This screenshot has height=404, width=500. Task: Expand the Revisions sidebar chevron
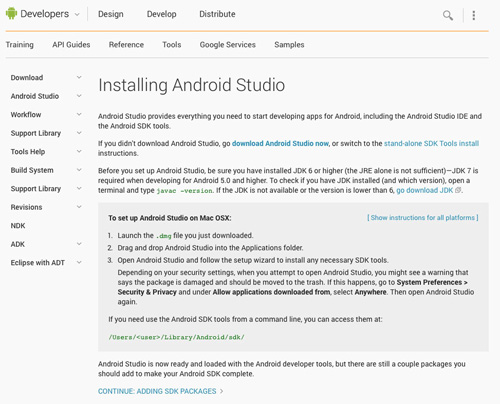point(79,207)
